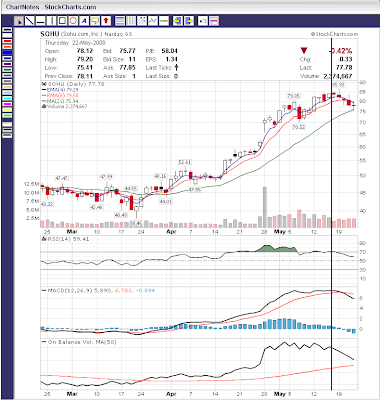
Task: Click the 70.52 price label on chart
Action: [x=299, y=127]
